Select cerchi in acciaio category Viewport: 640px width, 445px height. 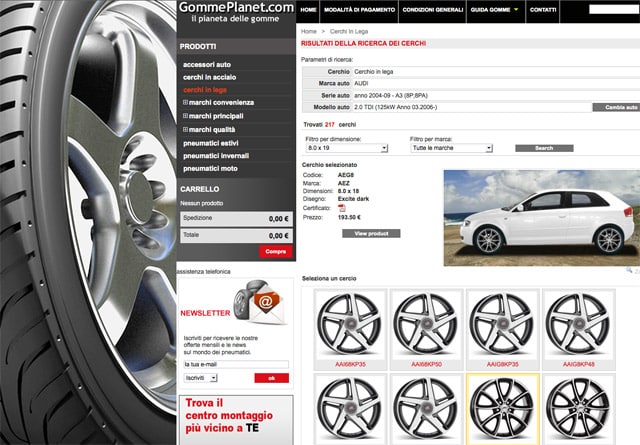pos(209,77)
